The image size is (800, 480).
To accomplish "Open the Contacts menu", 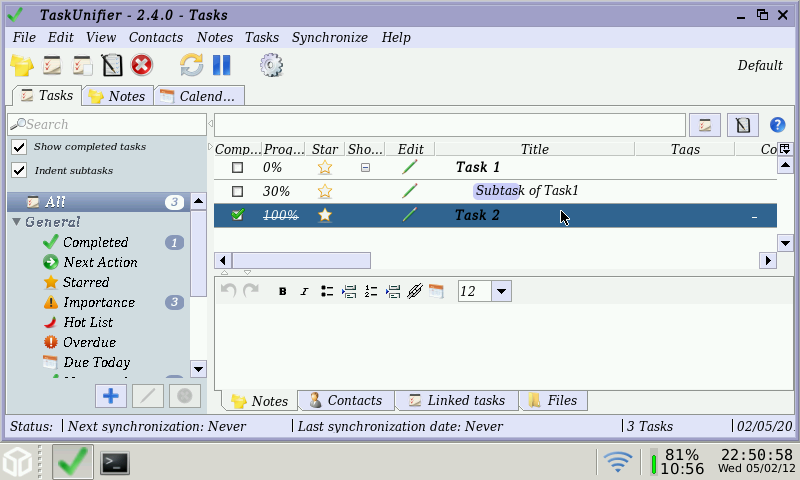I will pyautogui.click(x=156, y=37).
